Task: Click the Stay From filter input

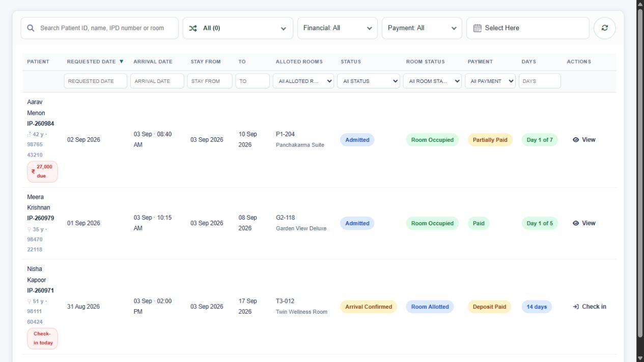Action: click(210, 81)
